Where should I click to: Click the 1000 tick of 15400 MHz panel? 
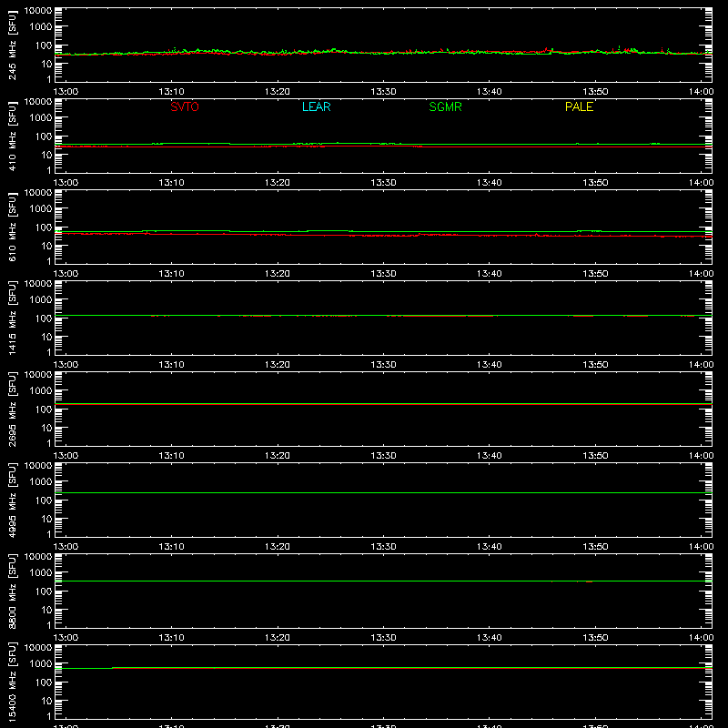41,664
